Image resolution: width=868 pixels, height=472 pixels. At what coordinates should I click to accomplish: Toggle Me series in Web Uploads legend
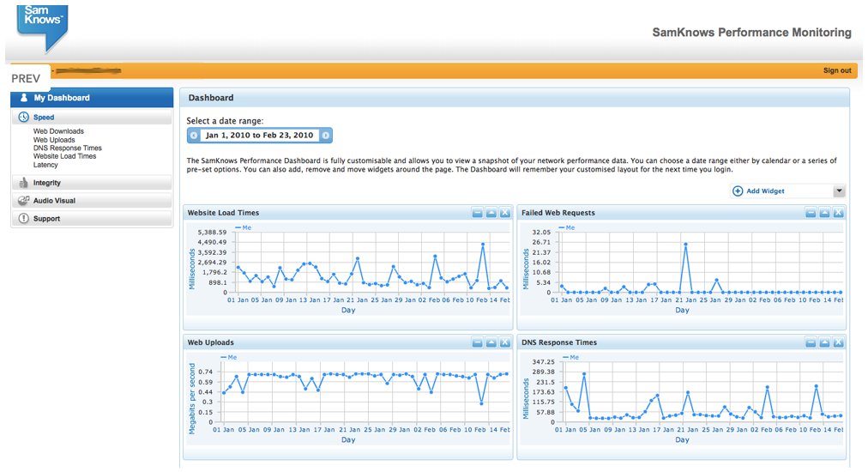coord(229,357)
